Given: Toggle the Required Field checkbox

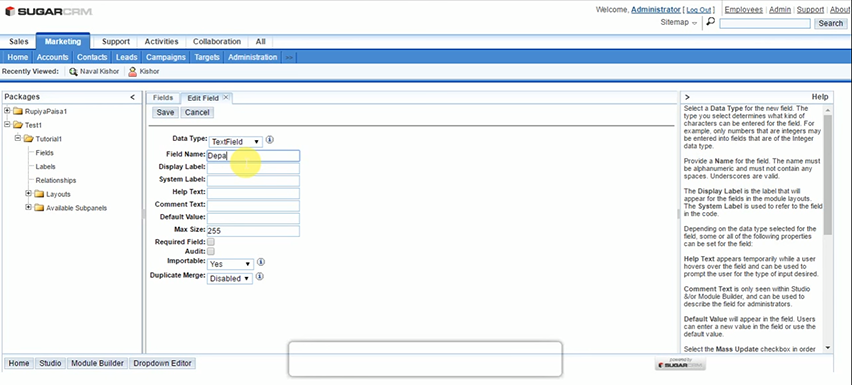Looking at the screenshot, I should pyautogui.click(x=211, y=242).
